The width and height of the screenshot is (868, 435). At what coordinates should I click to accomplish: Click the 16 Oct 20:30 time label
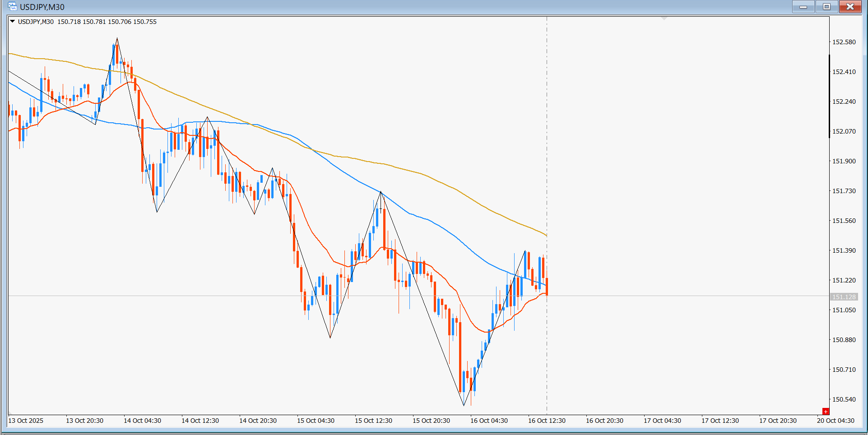click(604, 421)
